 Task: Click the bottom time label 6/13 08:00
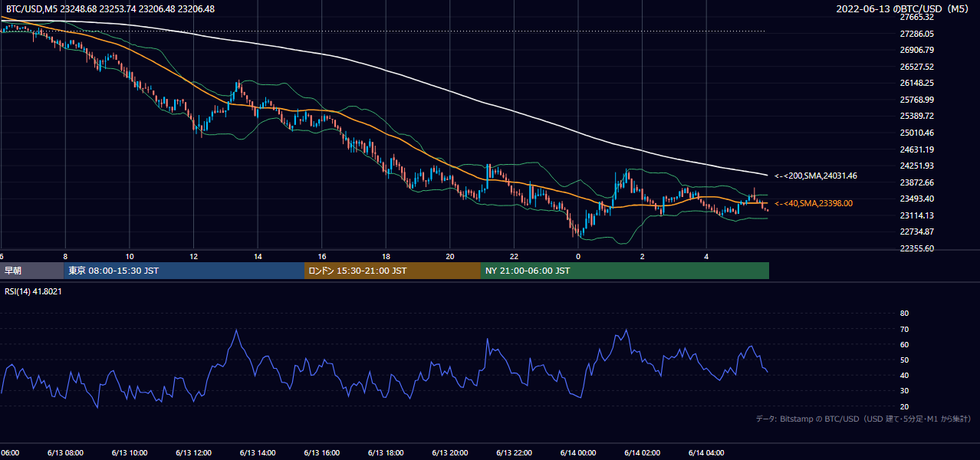click(65, 452)
